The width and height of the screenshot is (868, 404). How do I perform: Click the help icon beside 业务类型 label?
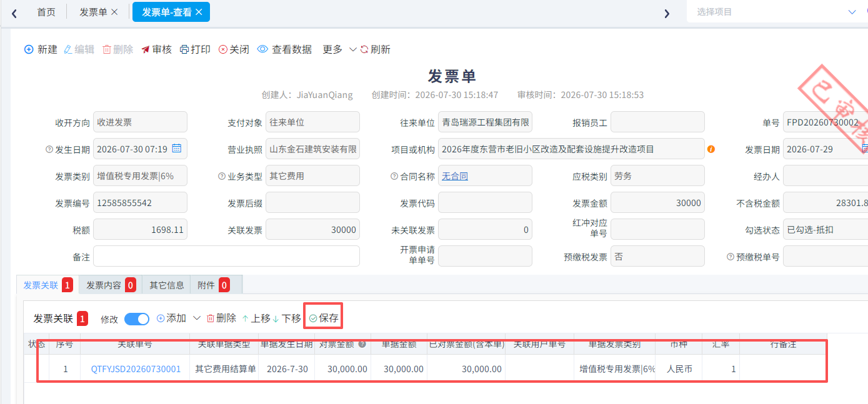(x=221, y=177)
